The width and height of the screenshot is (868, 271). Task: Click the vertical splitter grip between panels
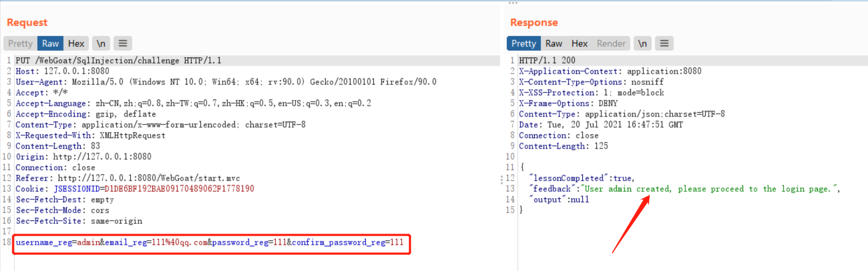pos(502,180)
